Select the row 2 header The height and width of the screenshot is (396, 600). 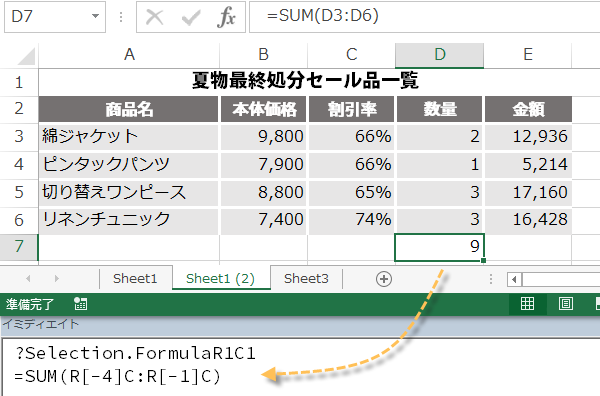click(19, 109)
